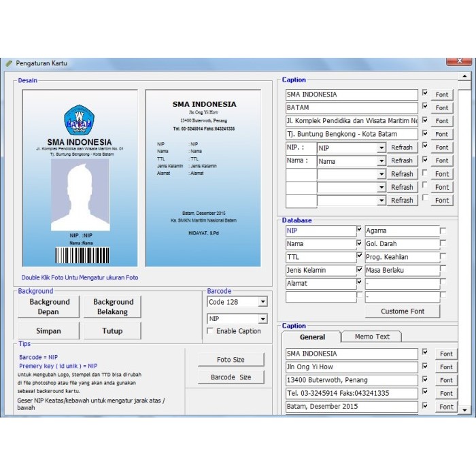Open the Code 128 barcode type dropdown
Screen dimensions: 476x476
(x=262, y=302)
